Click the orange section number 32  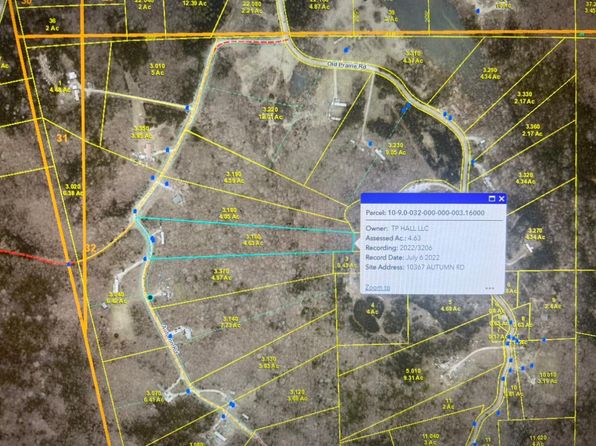click(90, 249)
